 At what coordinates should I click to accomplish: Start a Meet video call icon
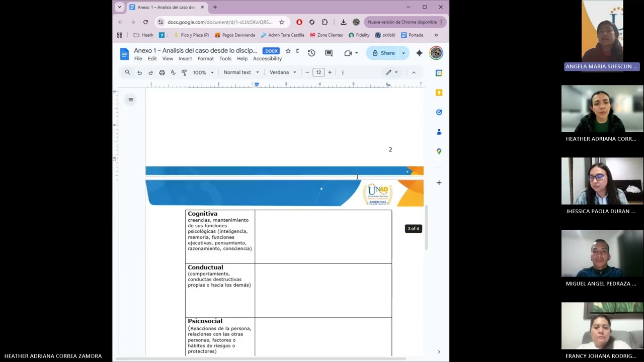pyautogui.click(x=348, y=53)
